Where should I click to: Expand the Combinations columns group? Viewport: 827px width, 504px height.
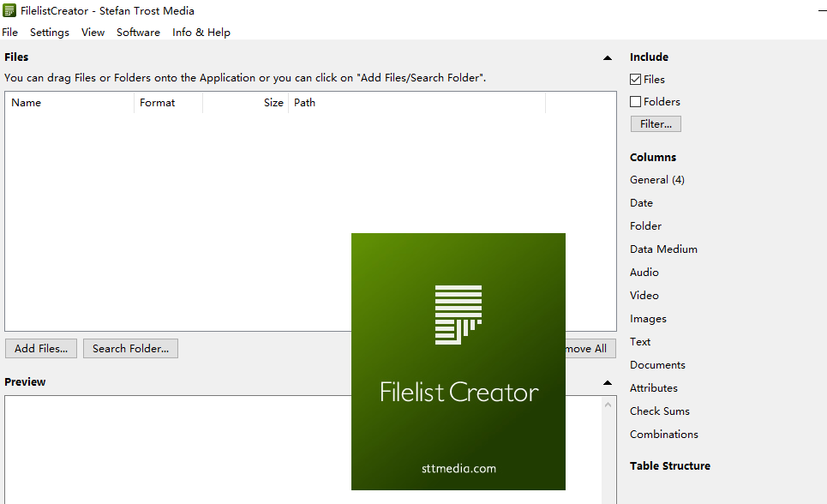click(x=664, y=435)
